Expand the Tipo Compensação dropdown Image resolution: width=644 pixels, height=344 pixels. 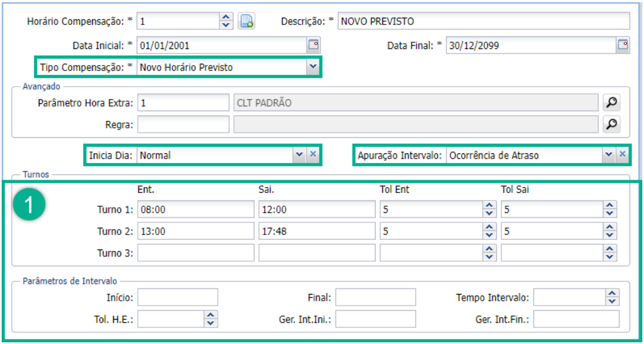tap(313, 67)
